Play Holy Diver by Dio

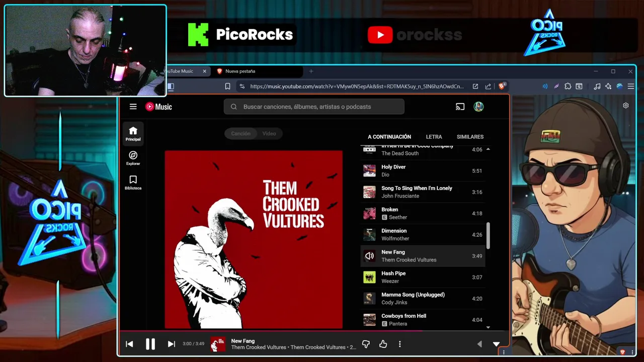click(x=423, y=170)
